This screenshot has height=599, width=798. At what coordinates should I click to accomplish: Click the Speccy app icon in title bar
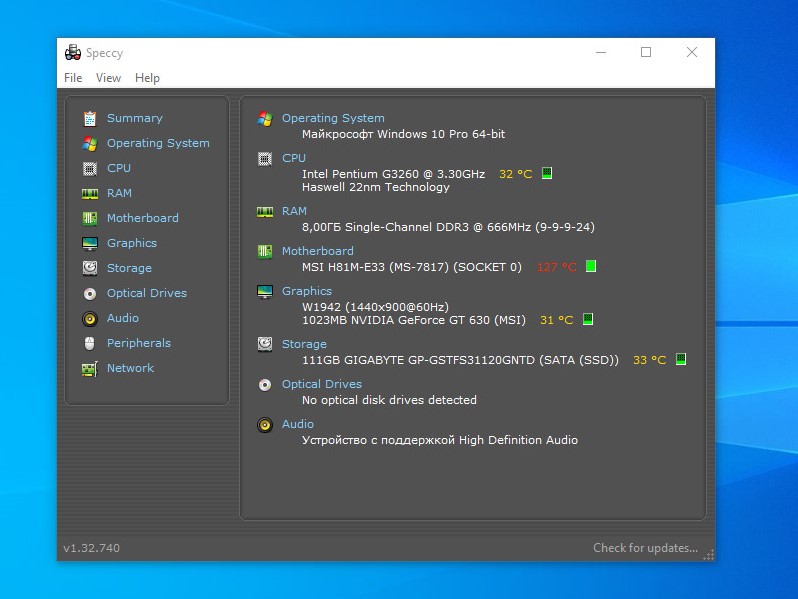tap(73, 53)
